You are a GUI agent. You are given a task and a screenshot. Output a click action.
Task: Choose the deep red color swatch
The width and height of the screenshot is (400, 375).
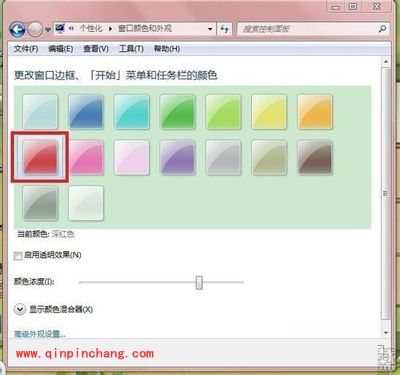click(x=40, y=157)
